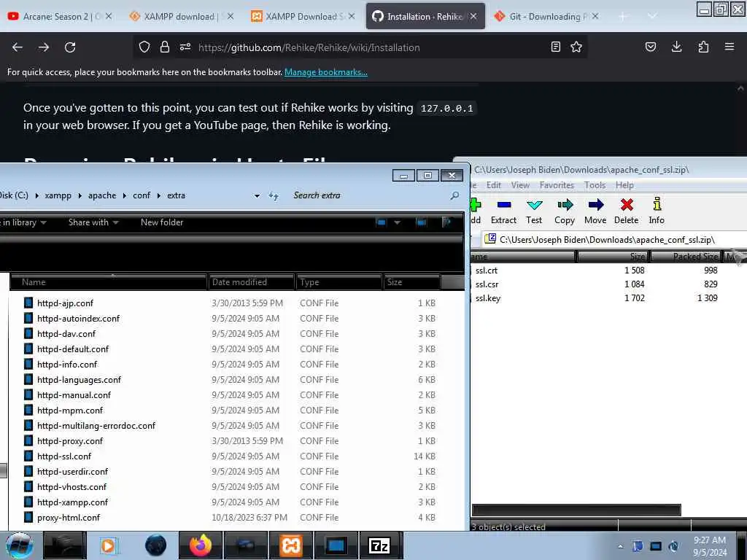
Task: Toggle the Explorer preview pane icon
Action: tap(421, 222)
